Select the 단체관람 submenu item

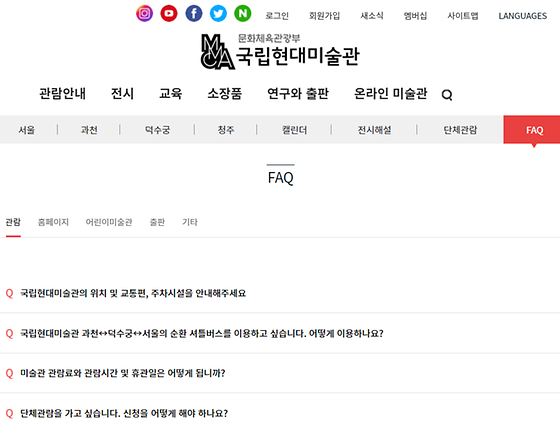(x=460, y=130)
